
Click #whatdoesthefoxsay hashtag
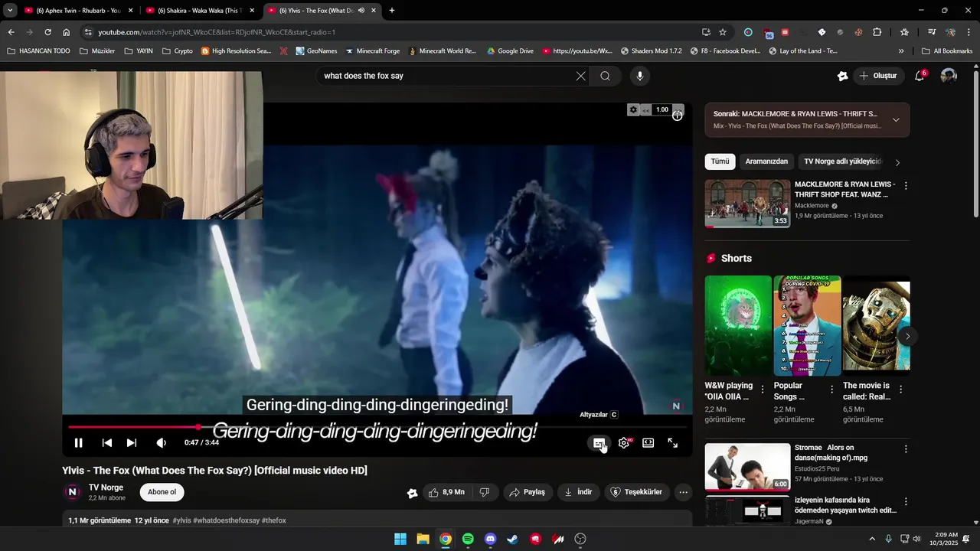pos(226,520)
